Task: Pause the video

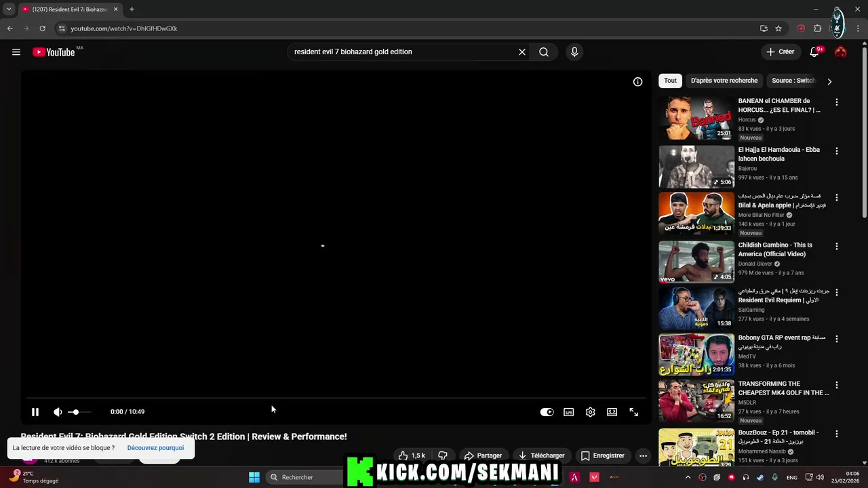Action: 35,412
